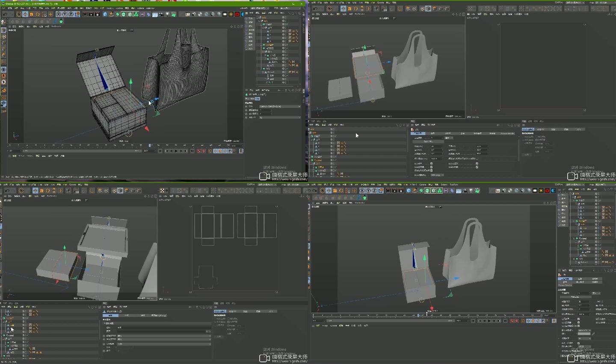Go to end of animation in top-left timeline
The width and height of the screenshot is (616, 364).
coord(192,151)
